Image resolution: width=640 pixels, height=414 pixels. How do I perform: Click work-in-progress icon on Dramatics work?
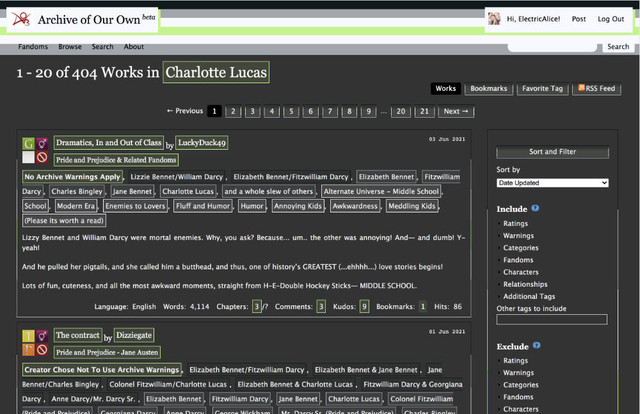pyautogui.click(x=42, y=157)
